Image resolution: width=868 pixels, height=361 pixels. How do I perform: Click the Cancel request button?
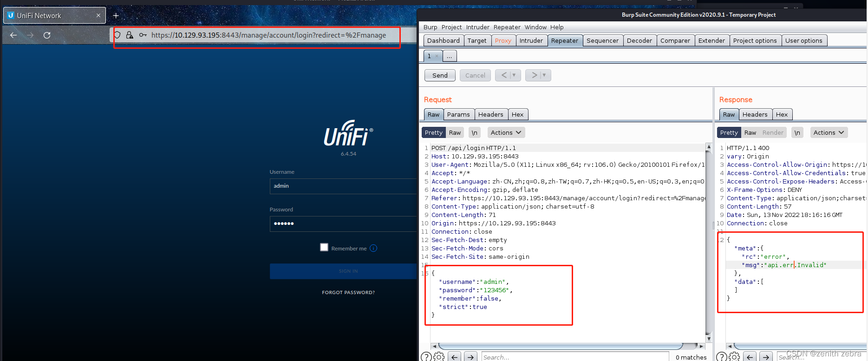point(475,75)
